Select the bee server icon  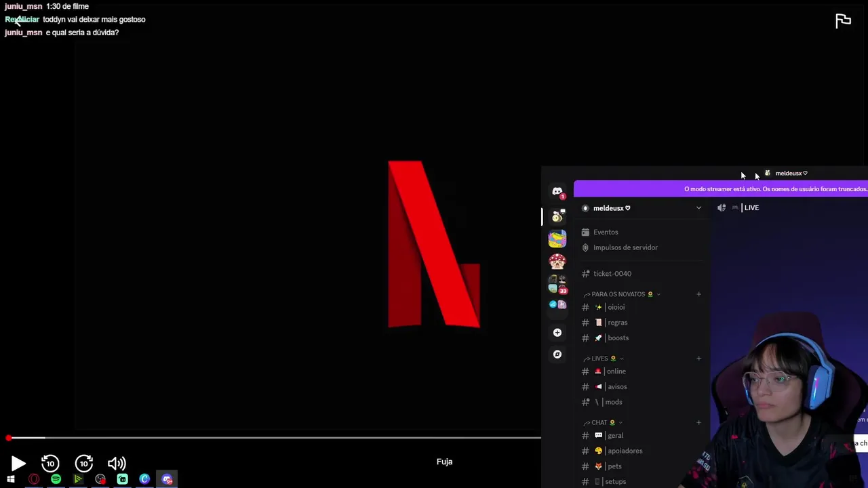[557, 216]
